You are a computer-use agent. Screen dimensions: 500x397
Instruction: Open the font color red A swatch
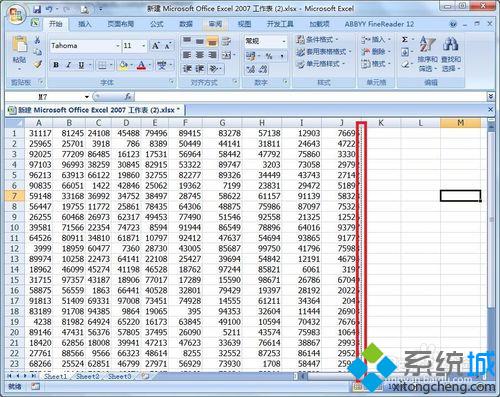141,65
